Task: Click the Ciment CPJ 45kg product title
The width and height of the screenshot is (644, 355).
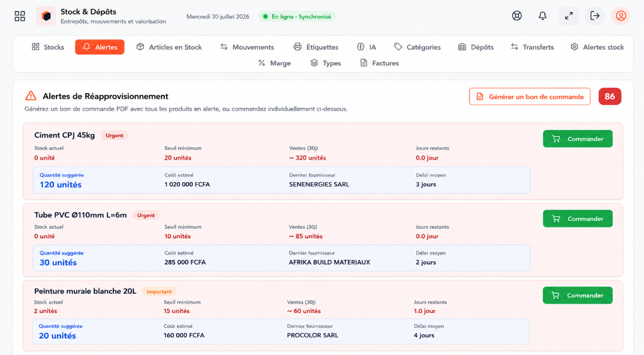Action: [65, 135]
